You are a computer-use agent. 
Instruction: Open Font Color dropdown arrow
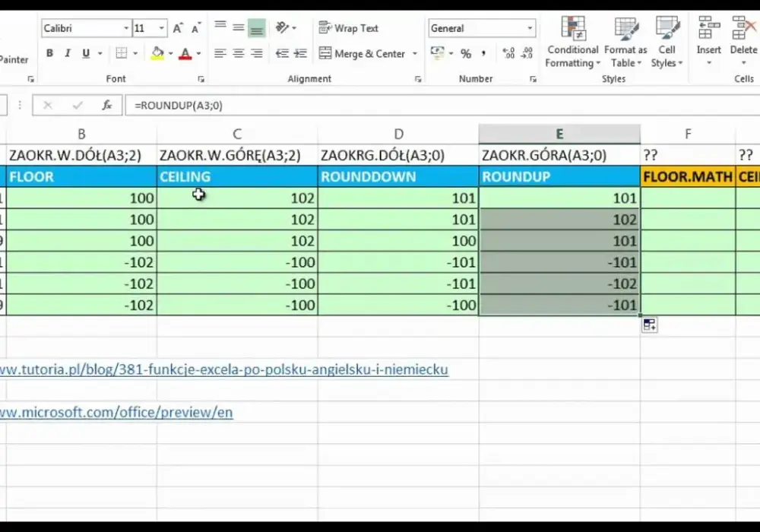click(x=198, y=53)
